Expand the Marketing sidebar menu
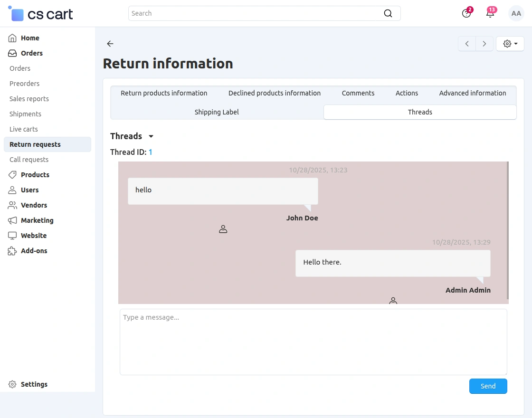Image resolution: width=532 pixels, height=418 pixels. pyautogui.click(x=37, y=220)
